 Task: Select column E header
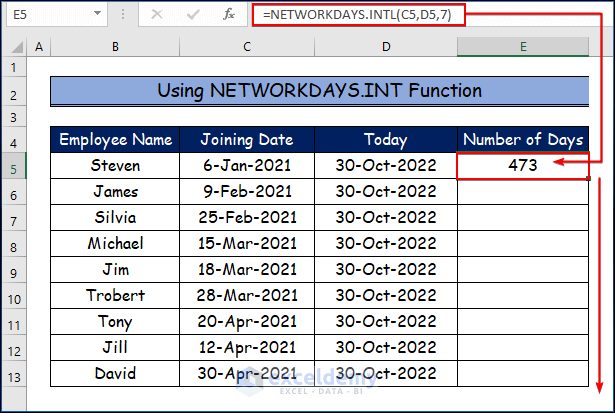[x=523, y=47]
